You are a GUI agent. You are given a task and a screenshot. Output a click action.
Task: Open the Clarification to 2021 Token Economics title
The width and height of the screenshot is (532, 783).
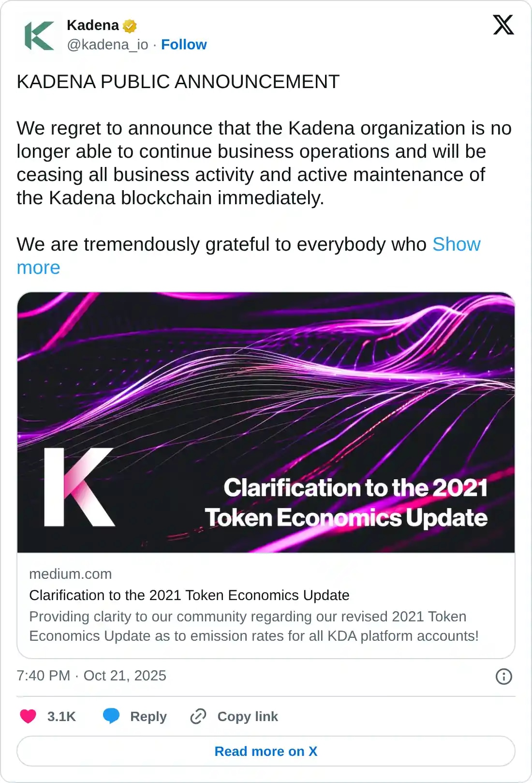189,595
